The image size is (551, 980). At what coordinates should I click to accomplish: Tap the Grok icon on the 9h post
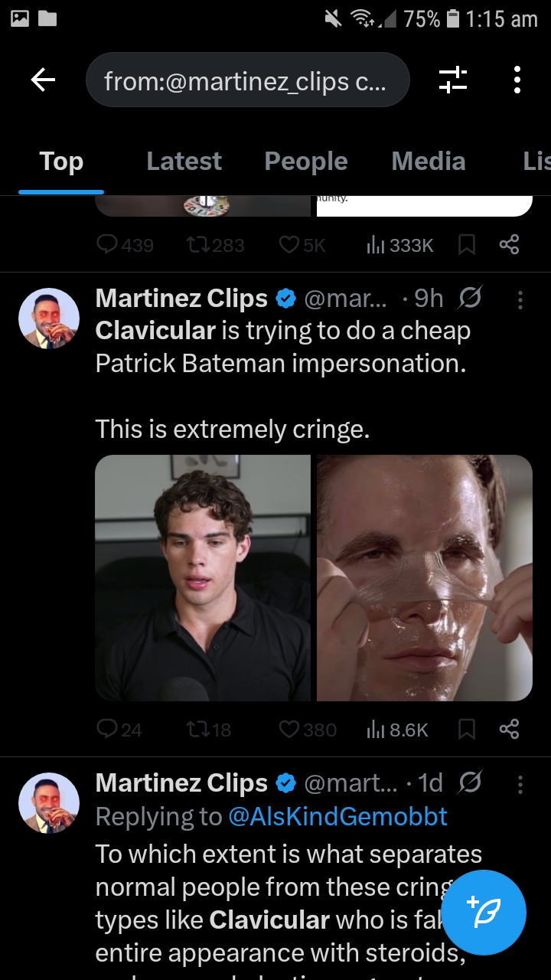coord(470,299)
